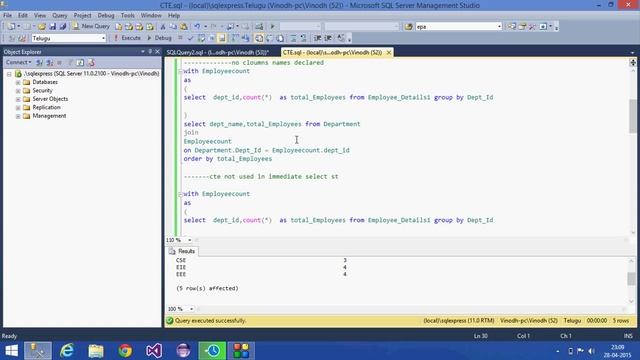Click the Parse checkmark icon
The image size is (640, 360).
(190, 38)
